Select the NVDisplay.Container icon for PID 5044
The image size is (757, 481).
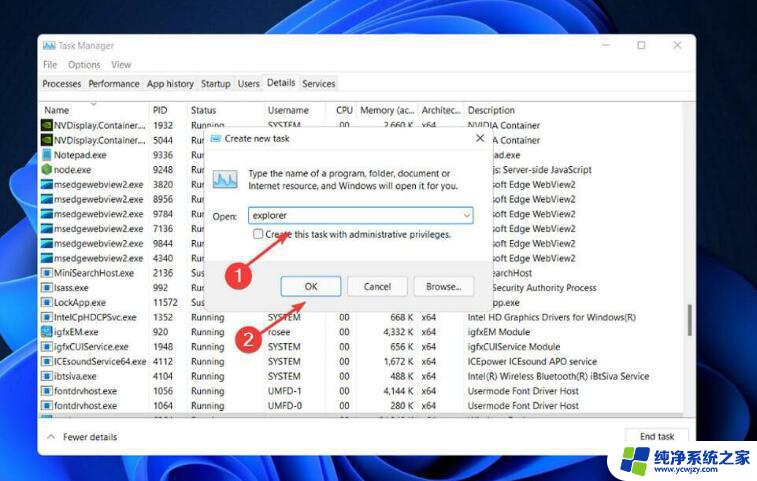(46, 140)
